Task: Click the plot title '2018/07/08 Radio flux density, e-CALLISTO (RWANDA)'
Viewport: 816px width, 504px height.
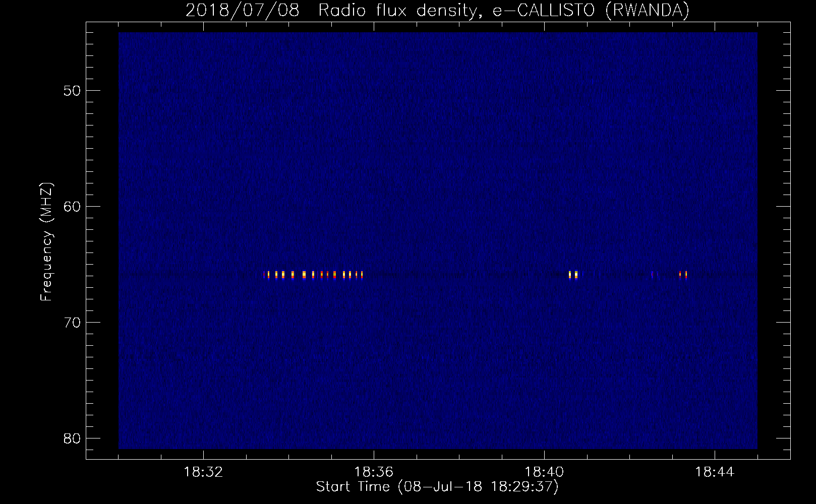Action: click(437, 11)
